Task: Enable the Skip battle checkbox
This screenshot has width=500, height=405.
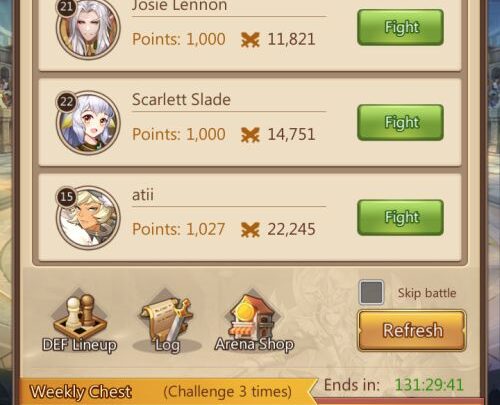Action: click(x=371, y=293)
